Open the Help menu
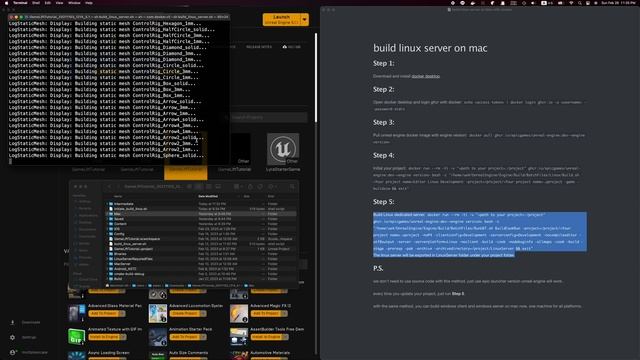 coord(89,3)
